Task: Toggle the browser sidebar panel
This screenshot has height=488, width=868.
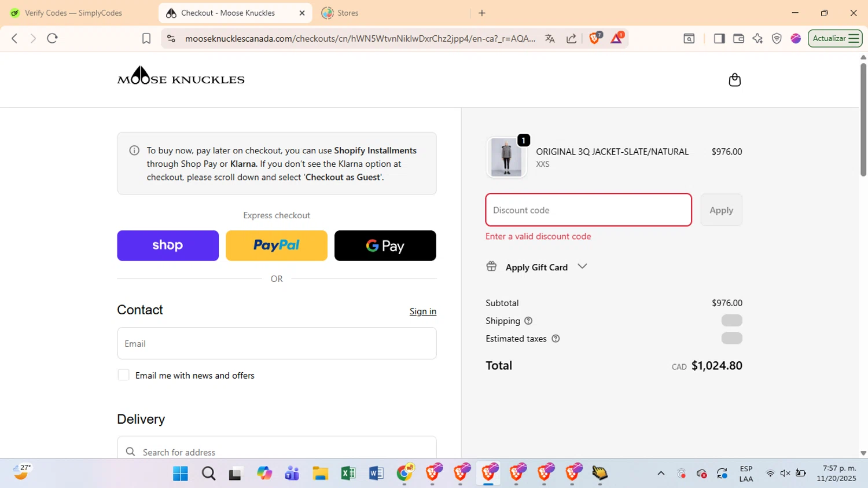Action: [x=719, y=38]
